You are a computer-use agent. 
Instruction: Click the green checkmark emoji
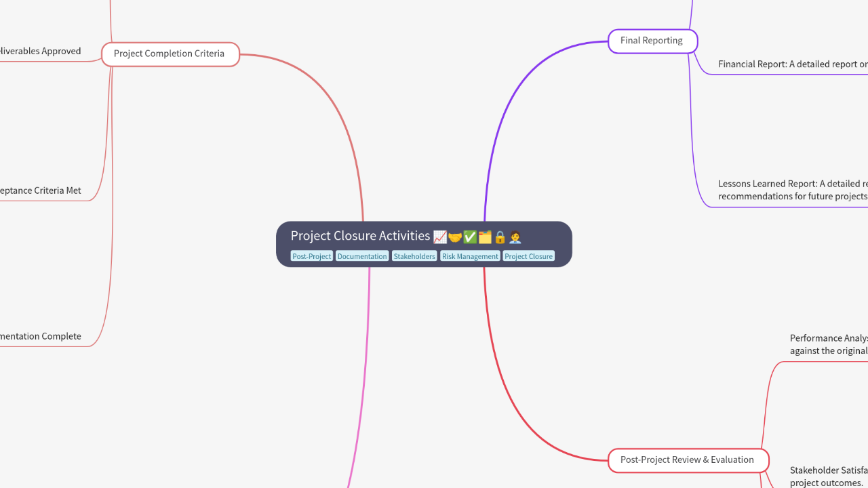click(470, 237)
